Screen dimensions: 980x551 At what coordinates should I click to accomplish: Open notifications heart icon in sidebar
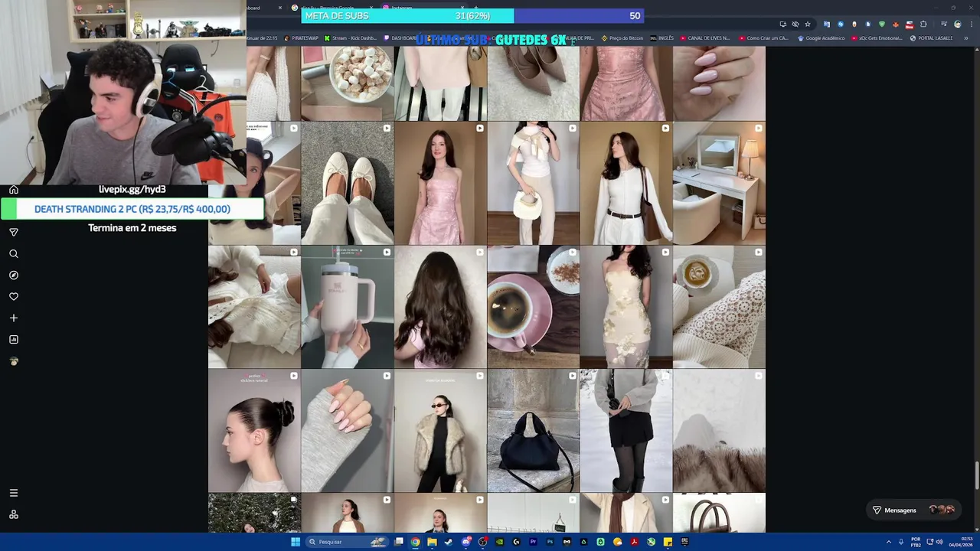(x=14, y=296)
